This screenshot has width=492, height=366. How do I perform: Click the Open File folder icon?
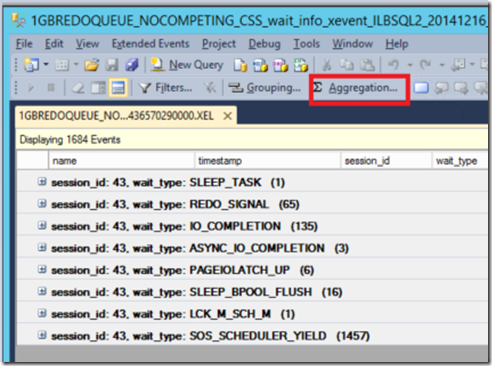tap(91, 65)
